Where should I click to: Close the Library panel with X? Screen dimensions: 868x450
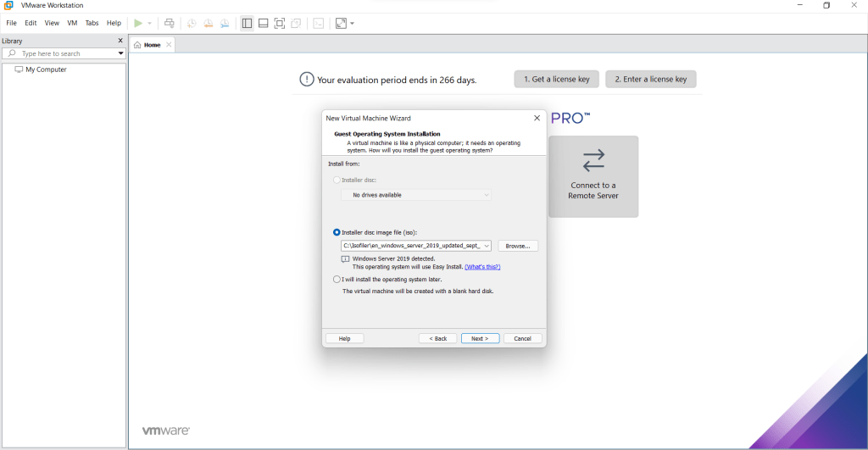[x=120, y=41]
